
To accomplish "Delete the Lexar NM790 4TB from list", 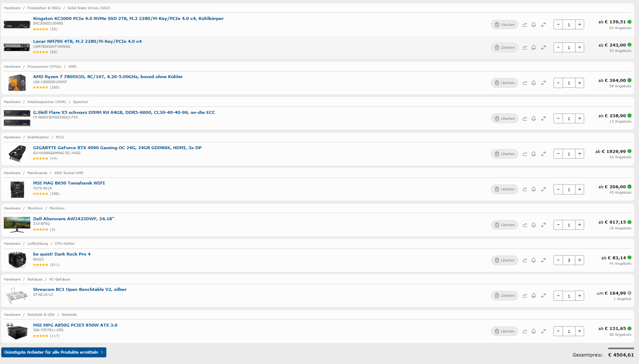I will point(504,47).
